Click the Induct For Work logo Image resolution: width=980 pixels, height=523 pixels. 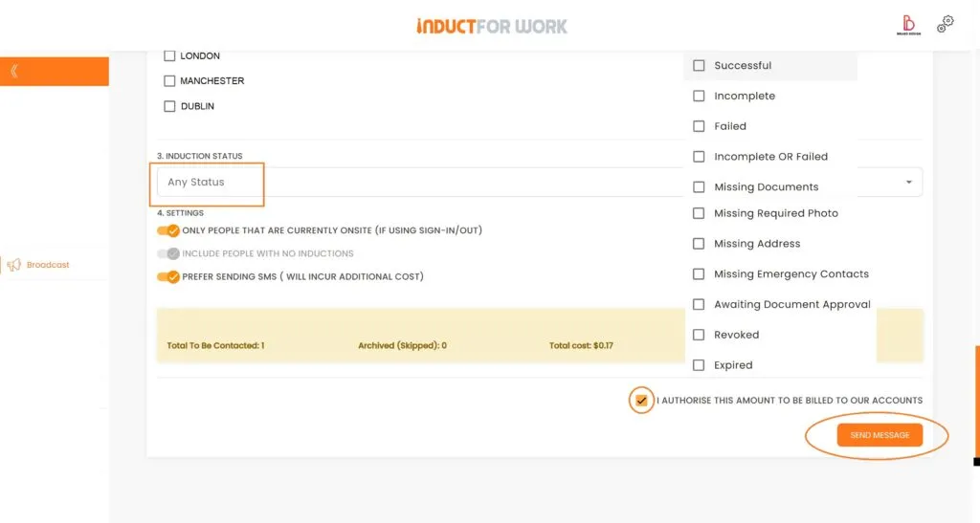coord(491,26)
